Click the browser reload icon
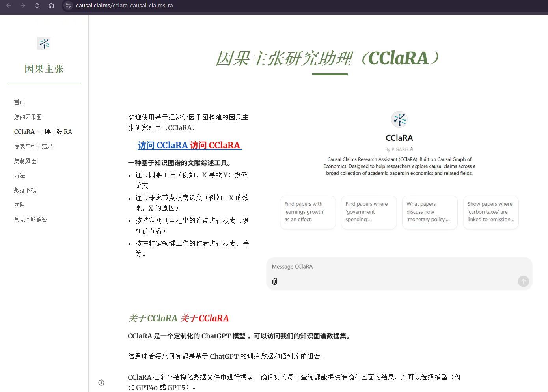 point(37,6)
